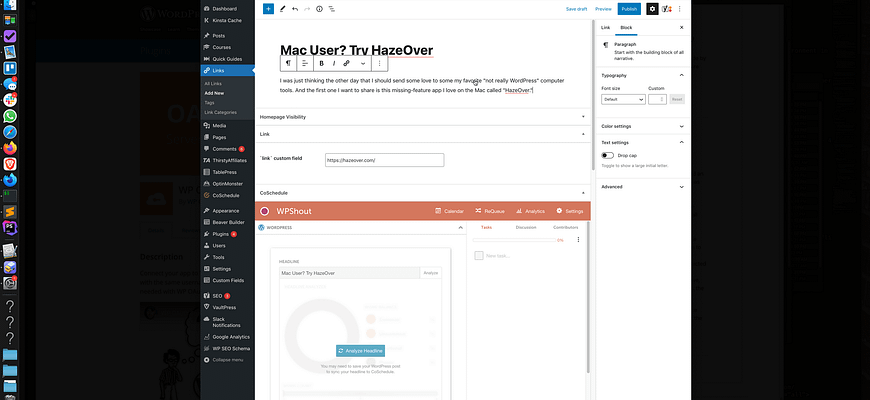Toggle bold formatting in block toolbar
Screen dimensions: 870x400
tap(321, 63)
